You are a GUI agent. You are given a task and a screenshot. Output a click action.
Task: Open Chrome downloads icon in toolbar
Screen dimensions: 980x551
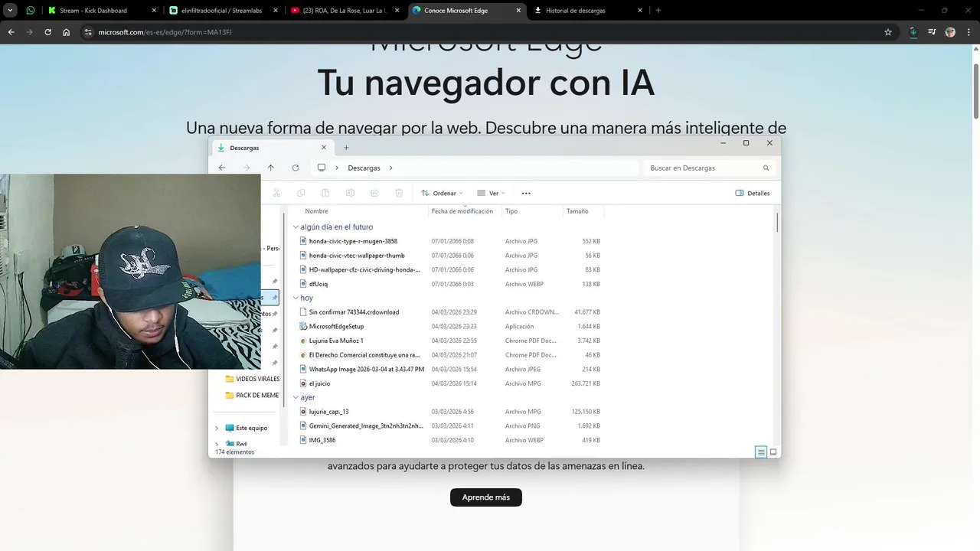click(913, 32)
